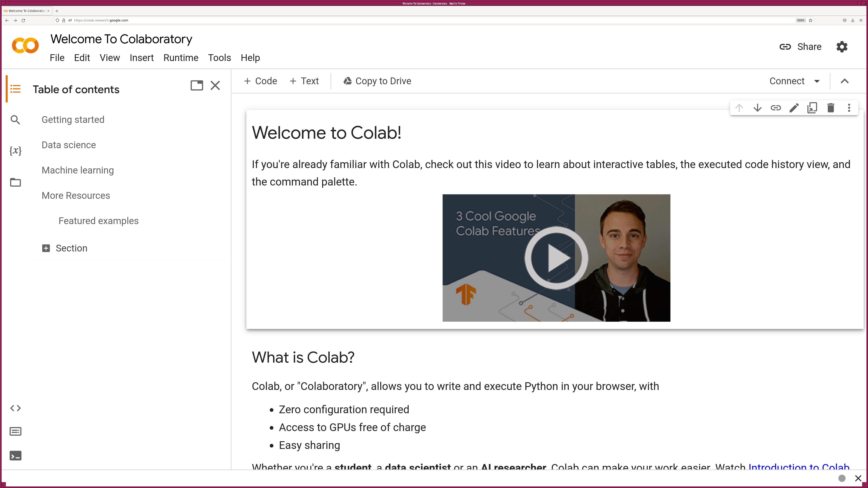Expand the Connect dropdown arrow
The width and height of the screenshot is (868, 488).
pyautogui.click(x=817, y=81)
